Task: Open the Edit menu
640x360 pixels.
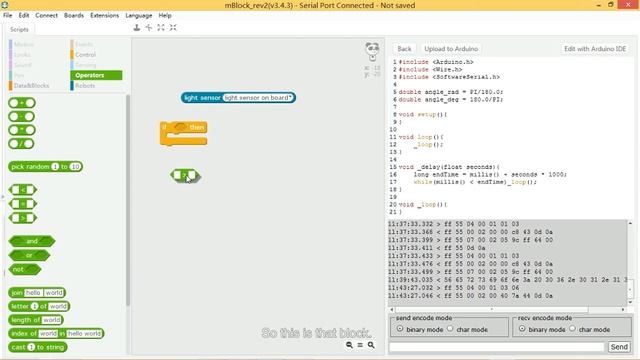Action: point(24,16)
